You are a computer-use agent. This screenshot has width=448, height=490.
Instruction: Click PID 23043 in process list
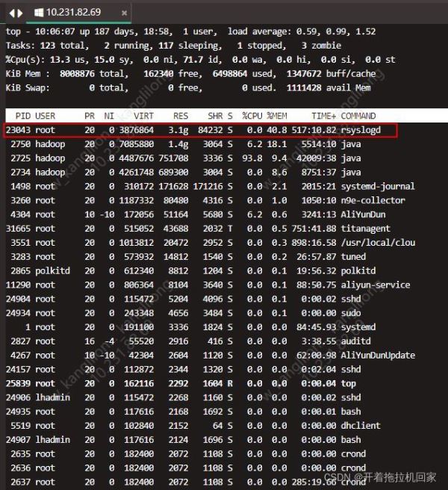18,130
